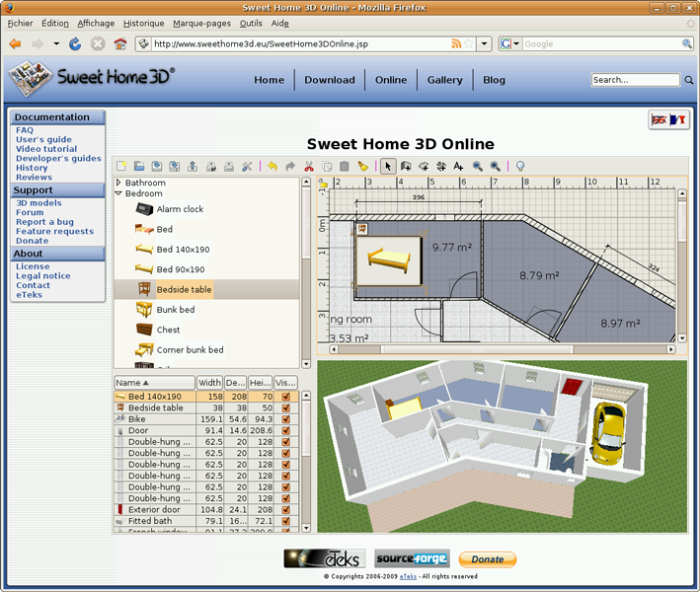Activate the Select arrow tool

(388, 167)
